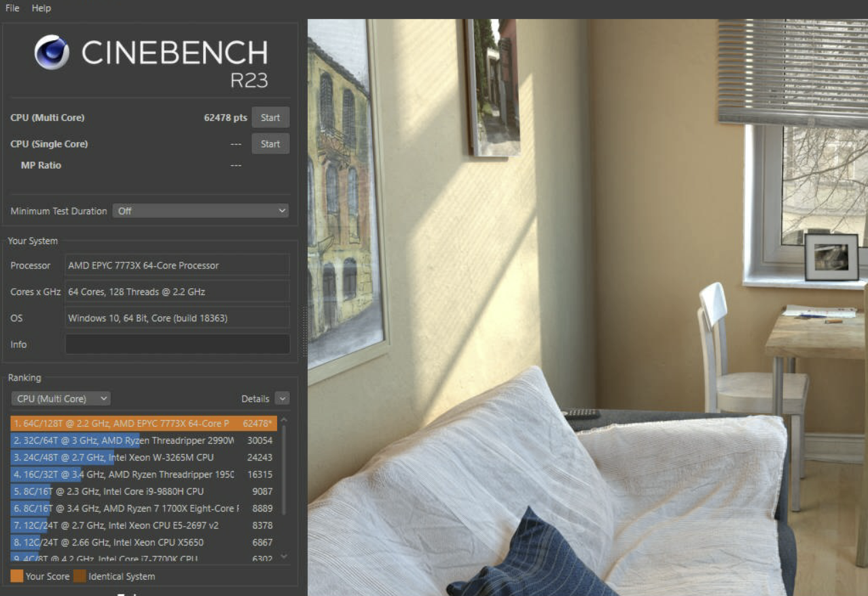
Task: Open the Help menu
Action: tap(41, 8)
